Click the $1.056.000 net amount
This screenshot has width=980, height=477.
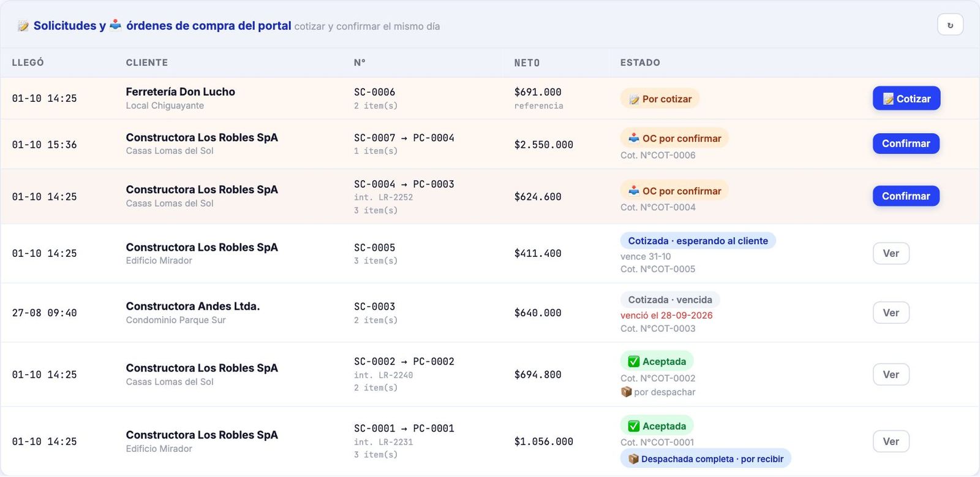(x=544, y=441)
